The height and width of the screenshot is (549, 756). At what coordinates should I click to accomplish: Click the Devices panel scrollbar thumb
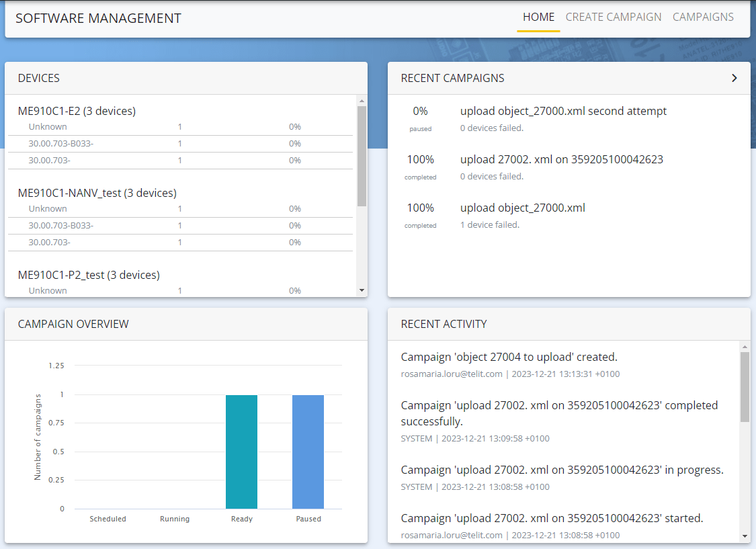(362, 156)
